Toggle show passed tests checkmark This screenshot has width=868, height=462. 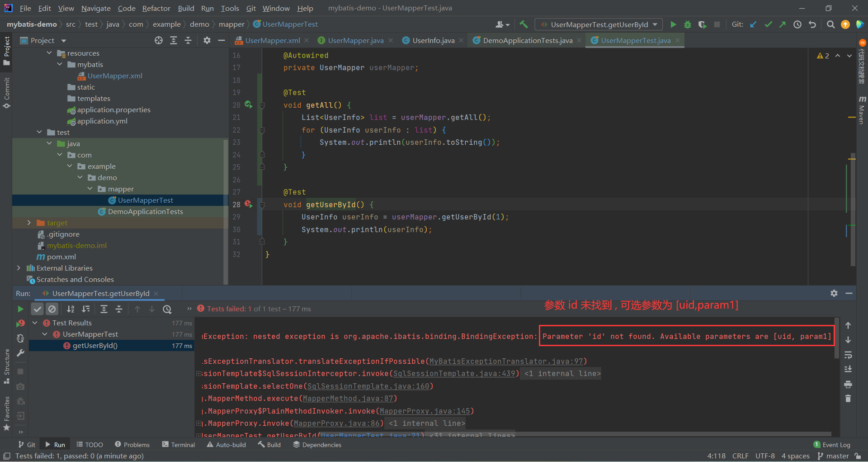38,309
